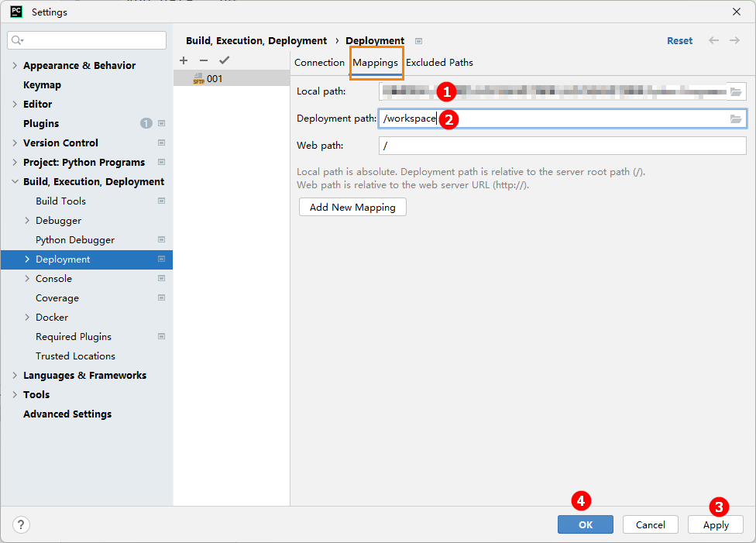Expand the Editor settings section

(15, 105)
